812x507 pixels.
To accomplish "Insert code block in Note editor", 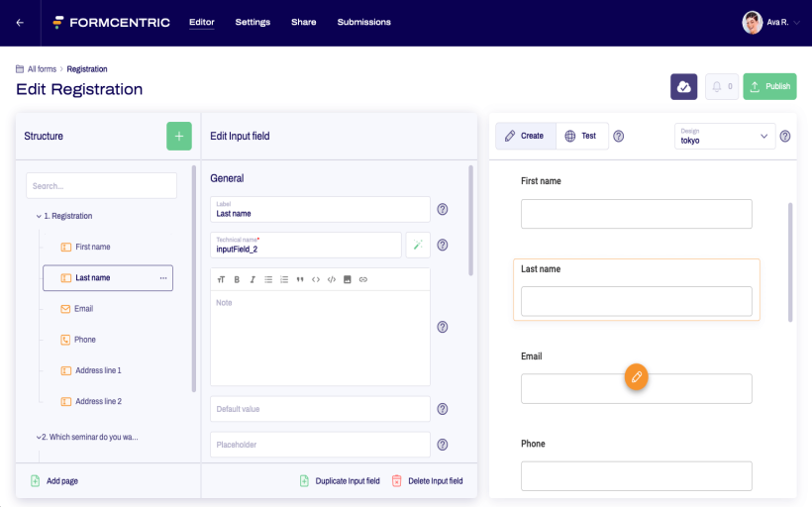I will coord(332,279).
